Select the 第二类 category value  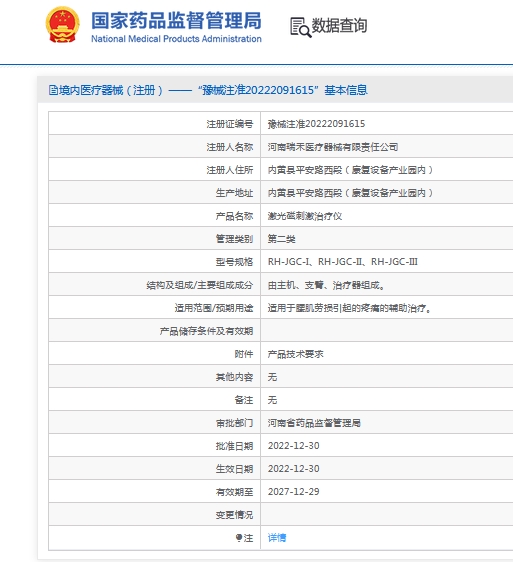pos(281,239)
